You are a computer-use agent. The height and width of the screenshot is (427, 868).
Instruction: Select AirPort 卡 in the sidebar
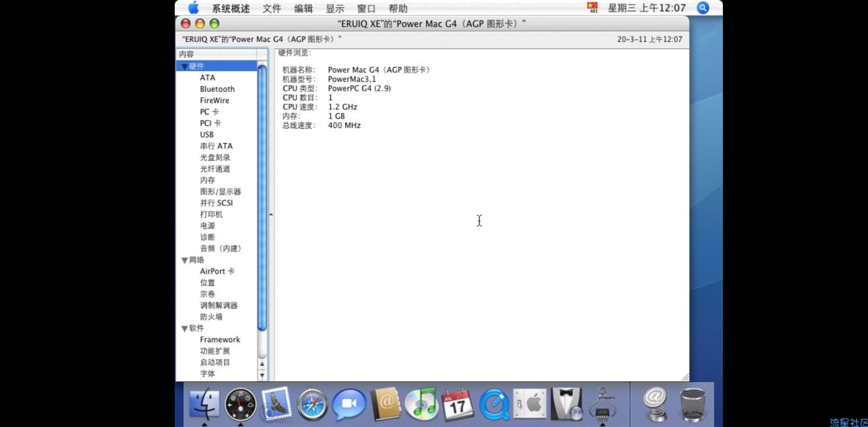217,271
